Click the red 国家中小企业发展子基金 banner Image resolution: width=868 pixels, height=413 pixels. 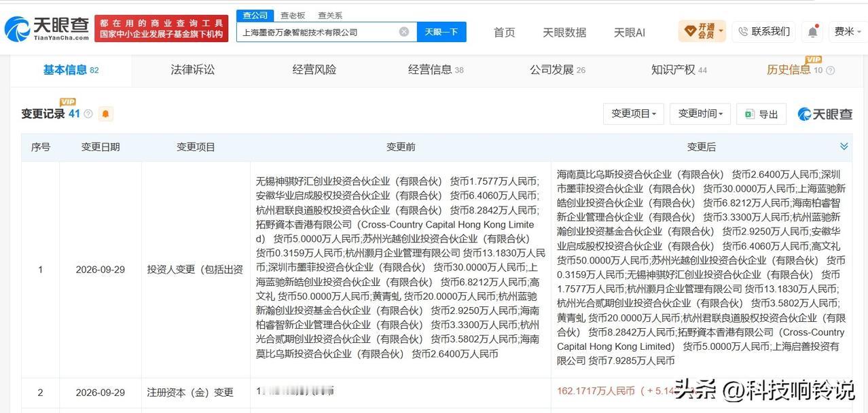[162, 29]
